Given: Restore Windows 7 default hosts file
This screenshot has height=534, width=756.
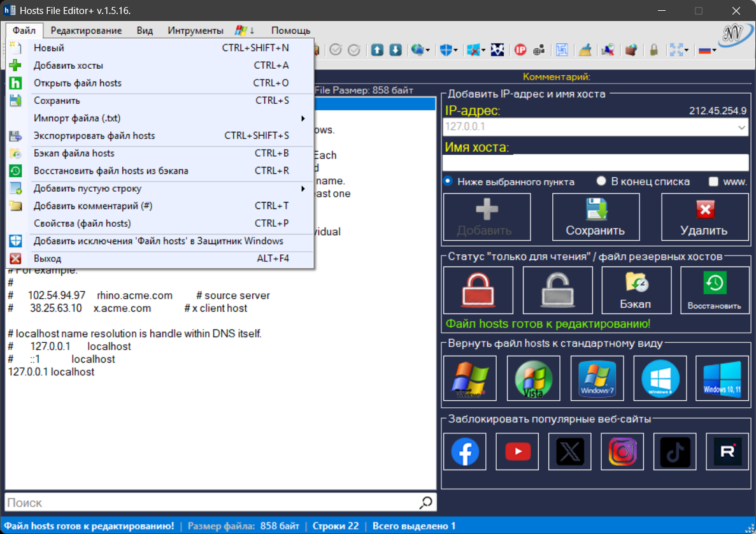Looking at the screenshot, I should coord(597,379).
